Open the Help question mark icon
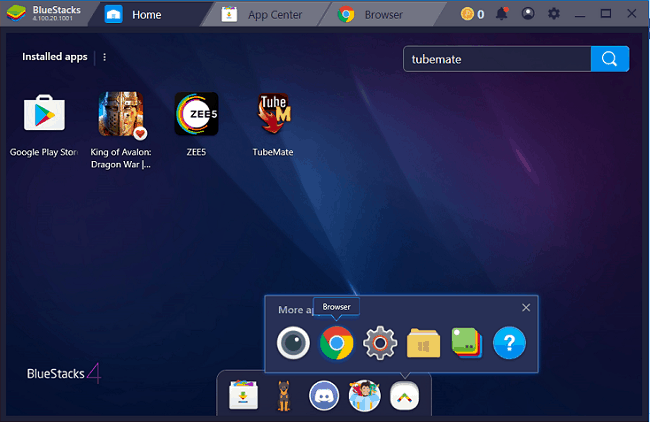Image resolution: width=650 pixels, height=422 pixels. pos(509,343)
